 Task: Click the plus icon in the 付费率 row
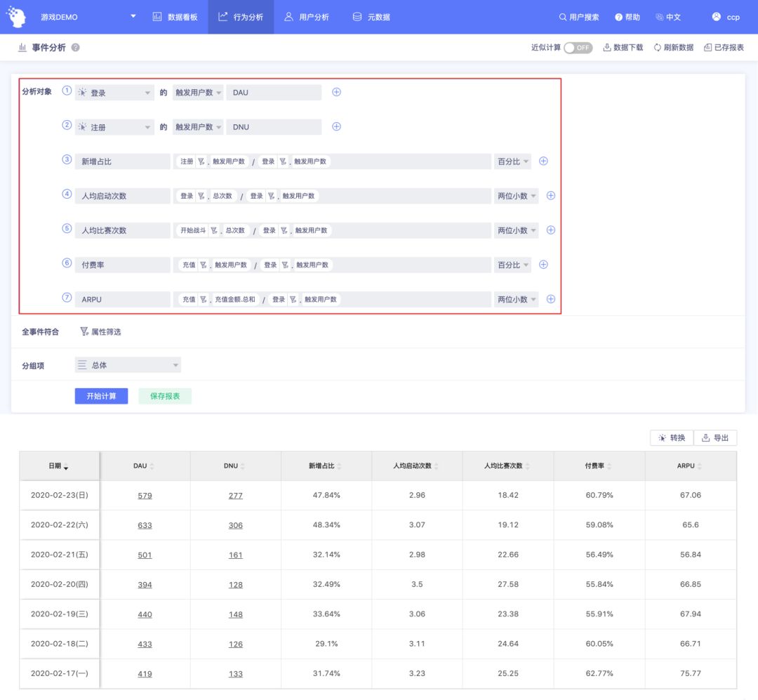click(543, 265)
